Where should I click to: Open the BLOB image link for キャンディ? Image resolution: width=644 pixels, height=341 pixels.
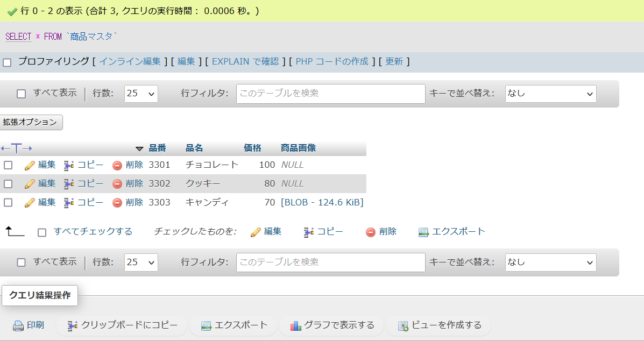coord(321,202)
